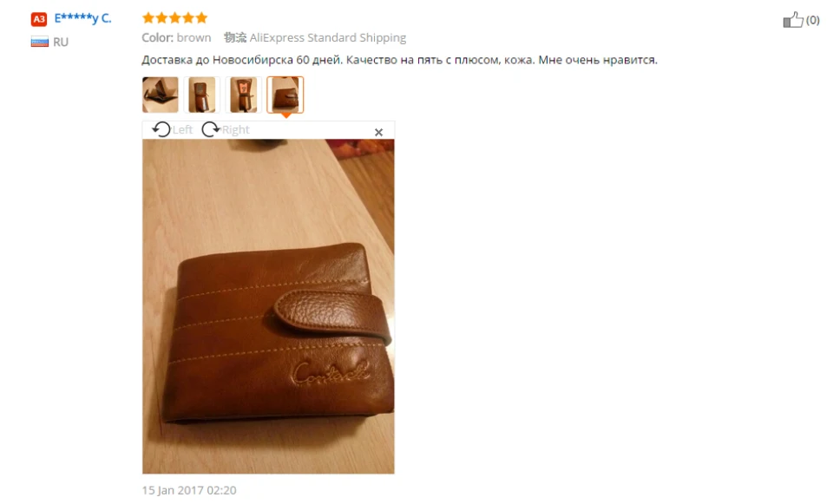Close the enlarged photo viewer
The width and height of the screenshot is (833, 504).
coord(378,132)
